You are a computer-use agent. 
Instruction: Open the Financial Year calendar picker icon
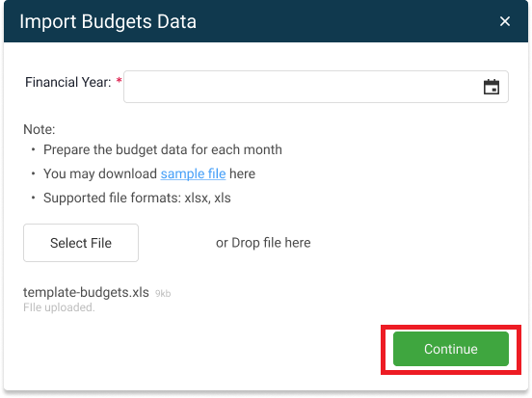[x=491, y=87]
